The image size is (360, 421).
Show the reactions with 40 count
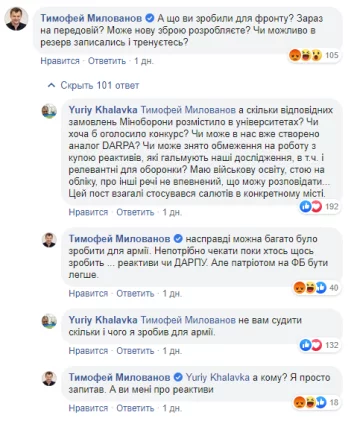[x=316, y=287]
